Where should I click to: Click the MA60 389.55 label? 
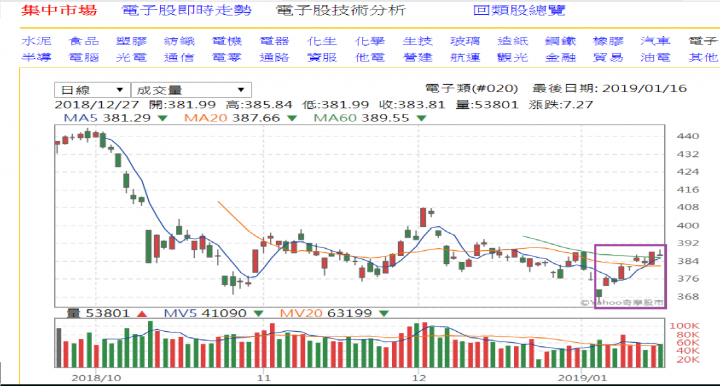coord(361,118)
